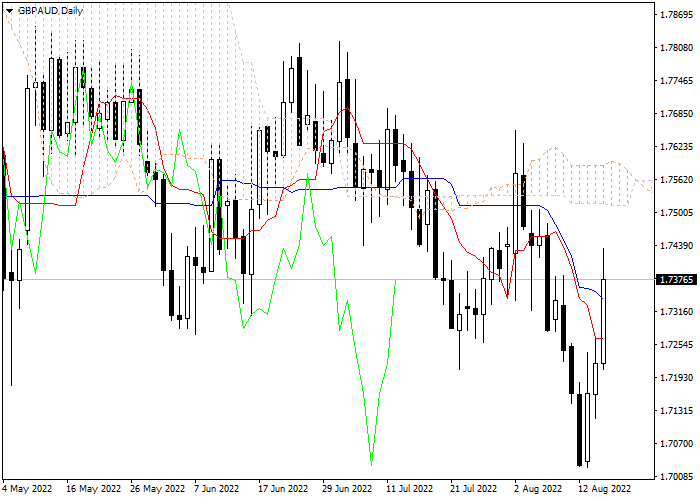Viewport: 700px width, 500px height.
Task: Click the 1.71930 price axis label
Action: point(676,378)
